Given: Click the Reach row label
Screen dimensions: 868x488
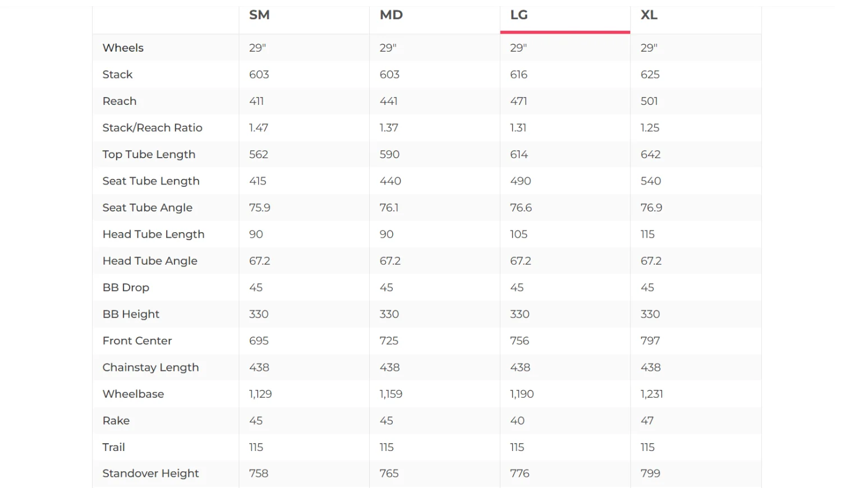Looking at the screenshot, I should pyautogui.click(x=120, y=101).
